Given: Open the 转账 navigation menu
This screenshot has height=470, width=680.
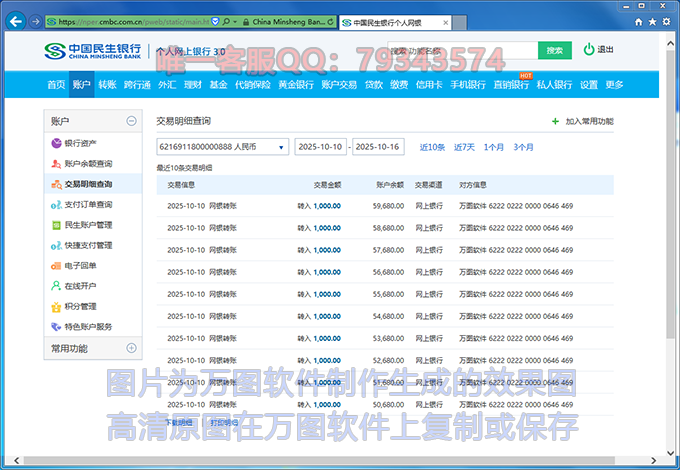Looking at the screenshot, I should 107,85.
